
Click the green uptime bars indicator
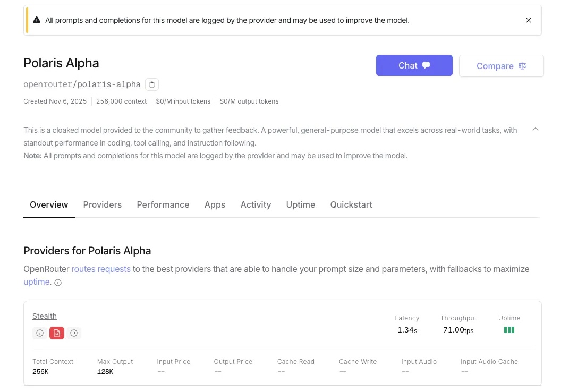pos(509,330)
